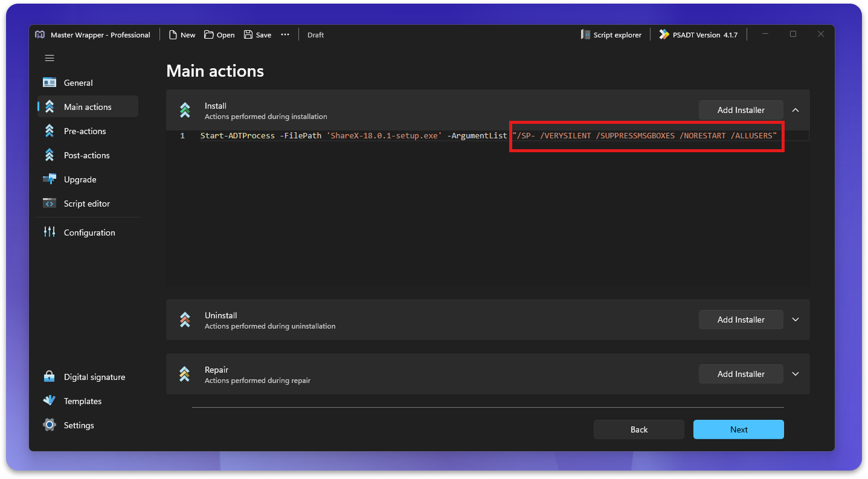
Task: Collapse the Install section chevron
Action: [x=796, y=110]
